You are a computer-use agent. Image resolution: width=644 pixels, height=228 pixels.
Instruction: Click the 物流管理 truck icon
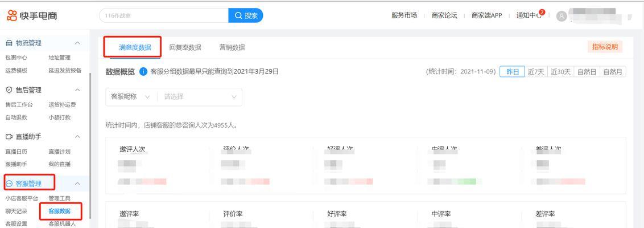[9, 43]
